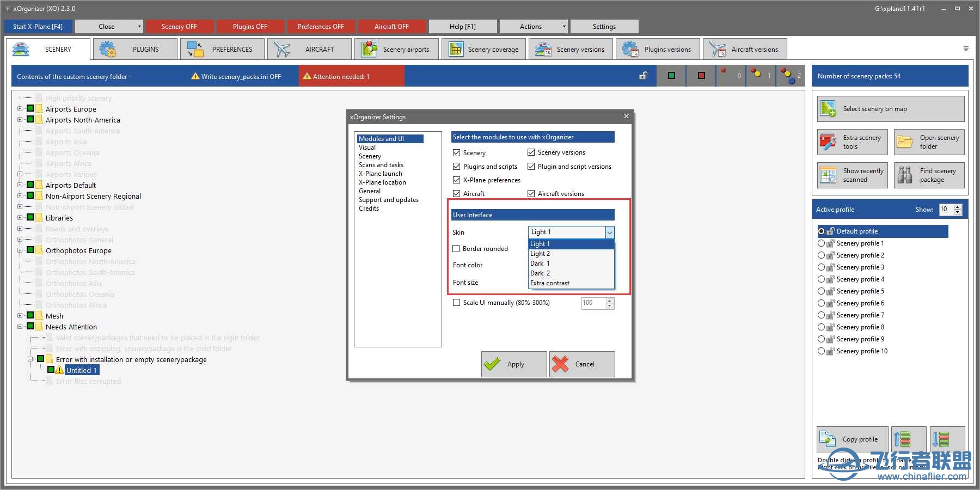Click the Attention needed: 1 banner

pos(352,76)
